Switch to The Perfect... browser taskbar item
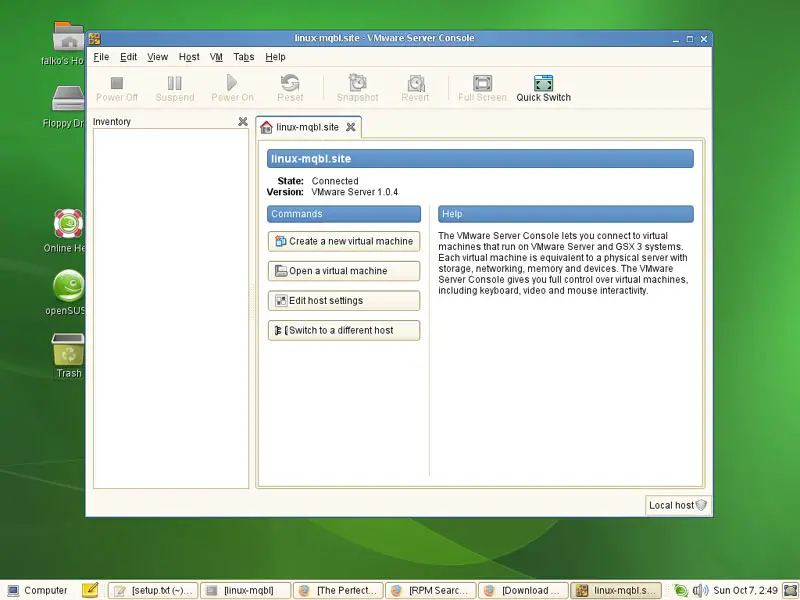 (x=338, y=590)
